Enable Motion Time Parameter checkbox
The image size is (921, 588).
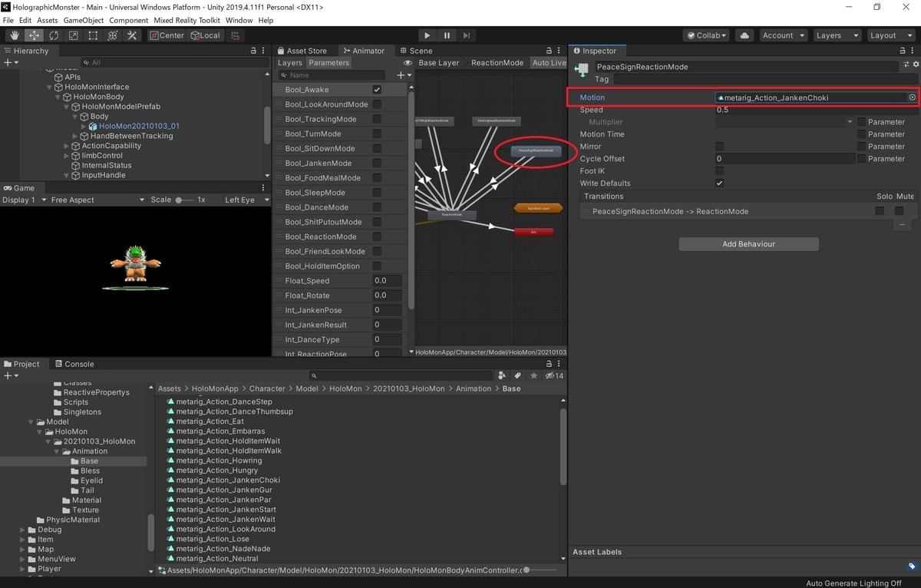pos(862,134)
